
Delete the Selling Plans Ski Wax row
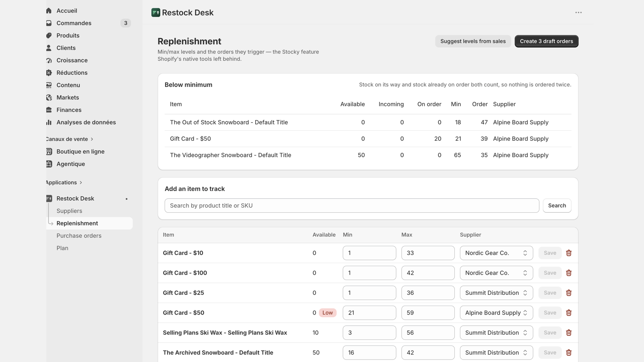tap(569, 333)
